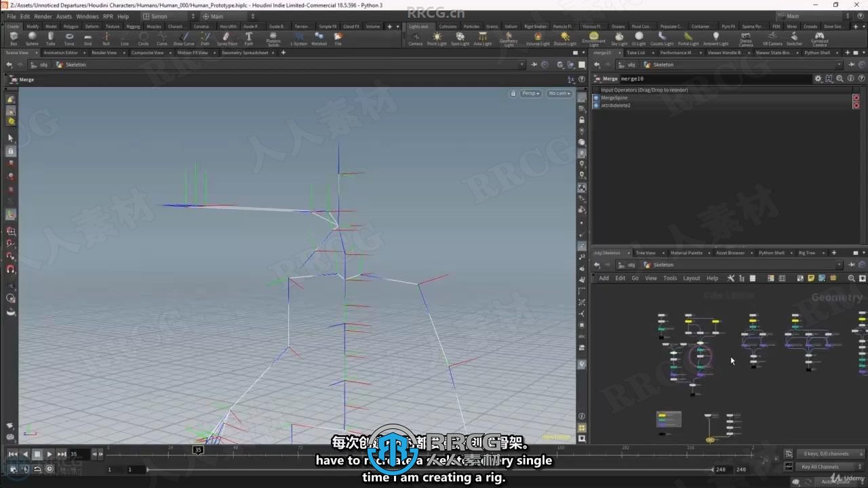The image size is (868, 488).
Task: Click the stop playback button
Action: (37, 454)
